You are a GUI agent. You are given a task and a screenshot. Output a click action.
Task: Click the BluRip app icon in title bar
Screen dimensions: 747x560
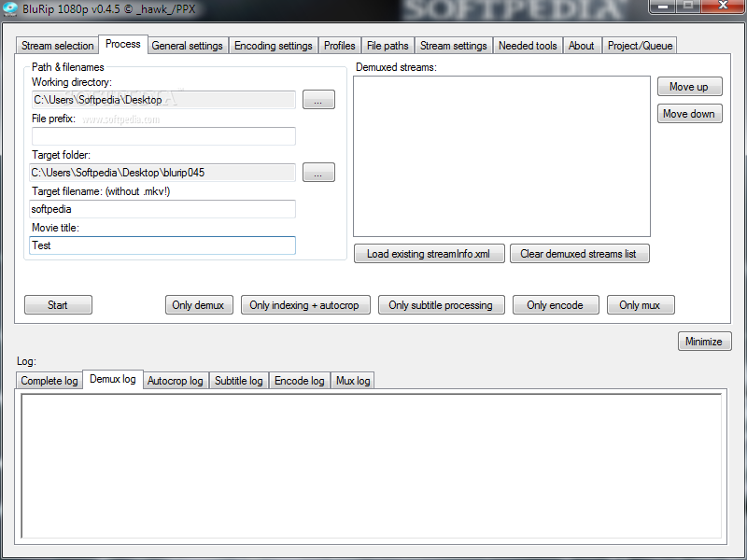click(x=9, y=8)
